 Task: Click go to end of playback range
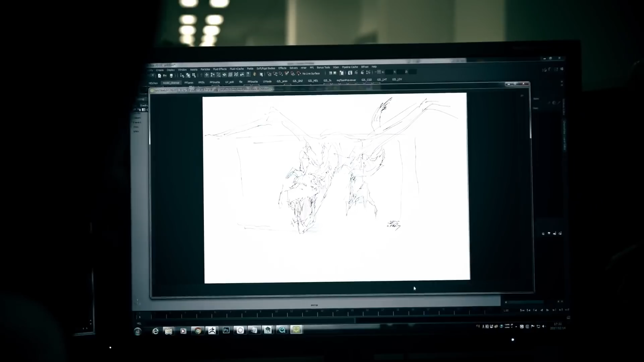pyautogui.click(x=567, y=310)
